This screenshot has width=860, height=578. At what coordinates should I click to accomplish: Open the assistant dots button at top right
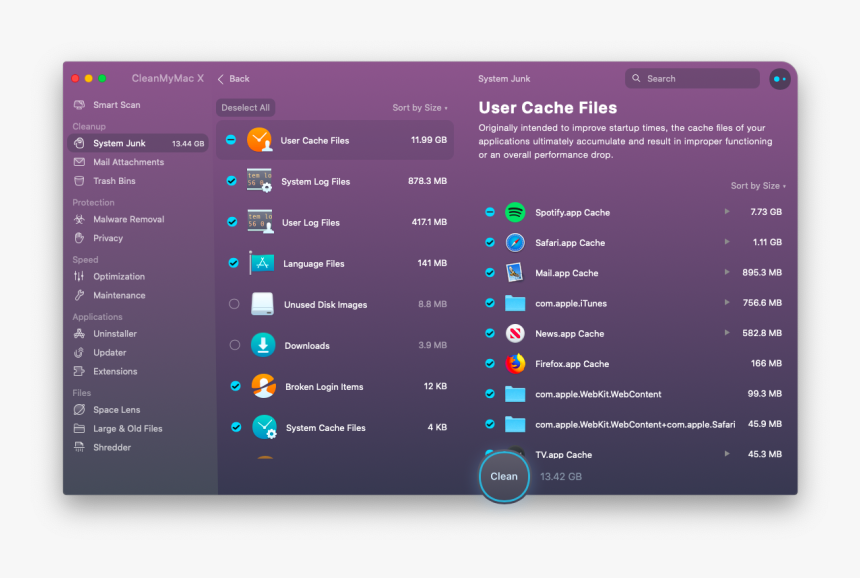(x=779, y=79)
